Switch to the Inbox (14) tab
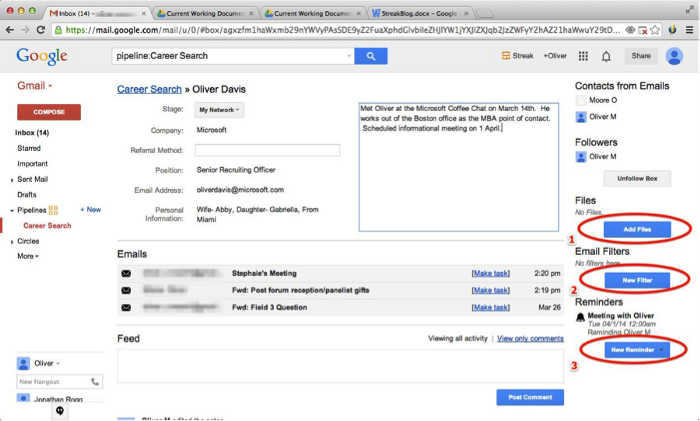Screen dimensions: 700x421 click(x=95, y=13)
